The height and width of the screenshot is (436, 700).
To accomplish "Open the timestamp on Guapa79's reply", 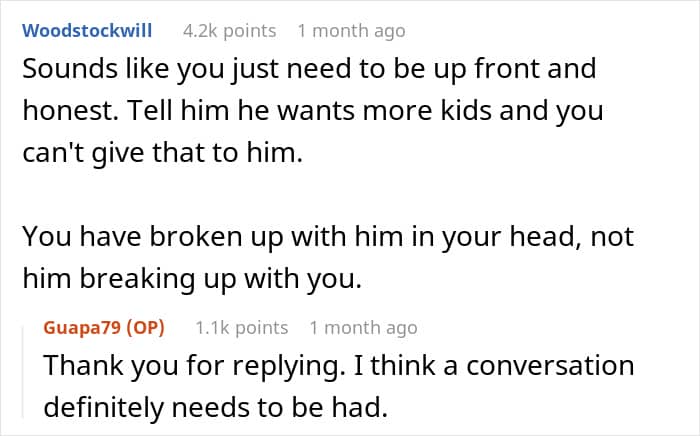I will click(363, 328).
